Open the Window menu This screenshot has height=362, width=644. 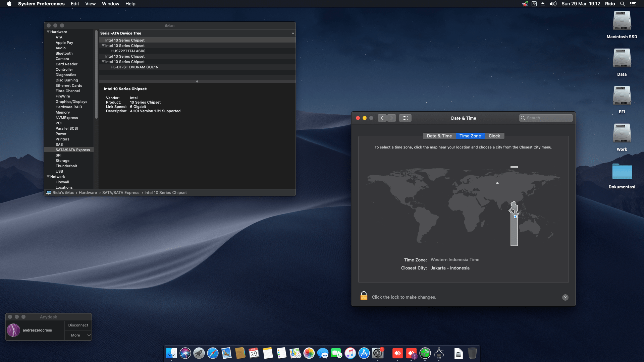[x=110, y=4]
